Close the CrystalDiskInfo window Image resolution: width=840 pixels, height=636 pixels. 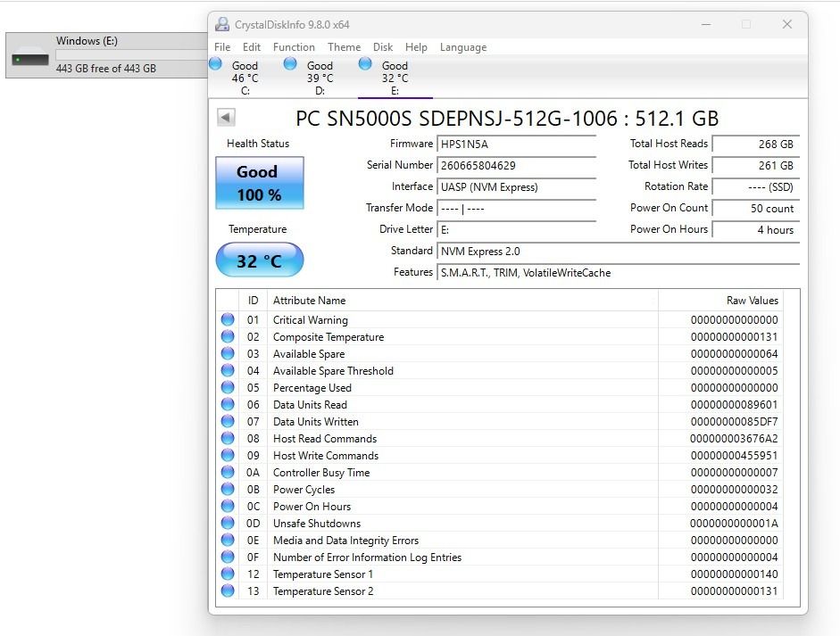pos(787,24)
